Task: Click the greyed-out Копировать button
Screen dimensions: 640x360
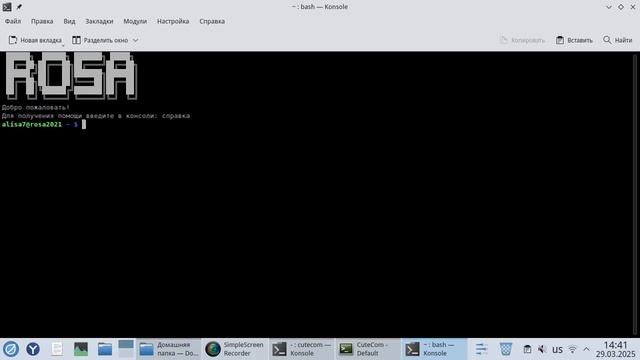Action: point(522,40)
